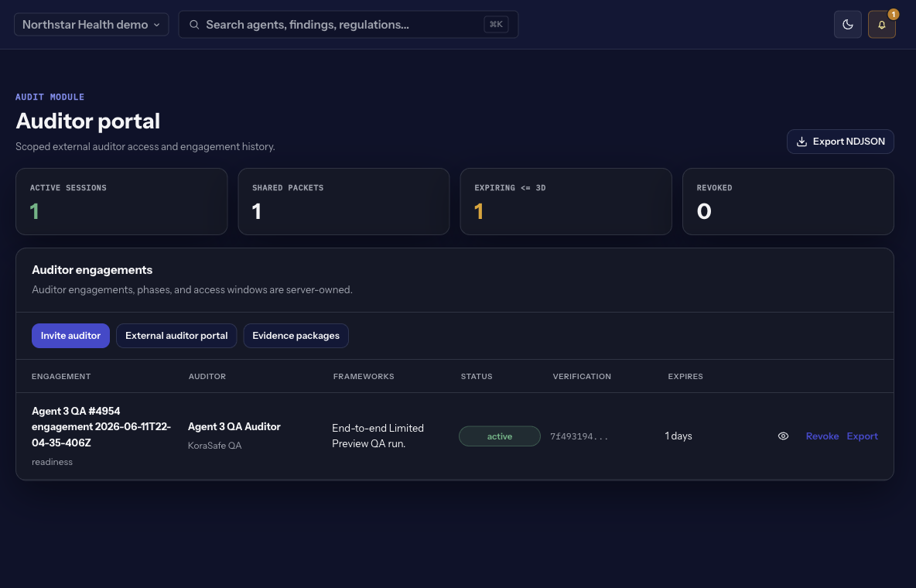Click the End-to-end Limited Preview QA run text
916x588 pixels.
[378, 436]
